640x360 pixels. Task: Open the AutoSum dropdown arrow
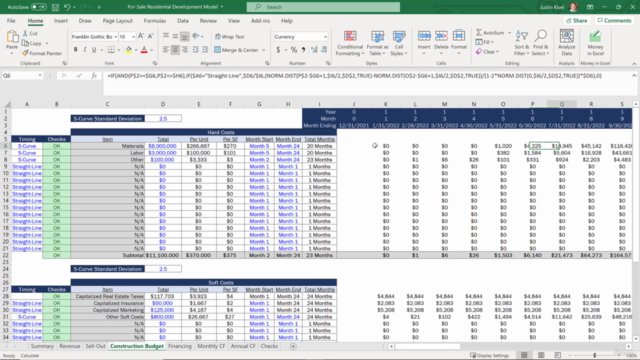509,33
